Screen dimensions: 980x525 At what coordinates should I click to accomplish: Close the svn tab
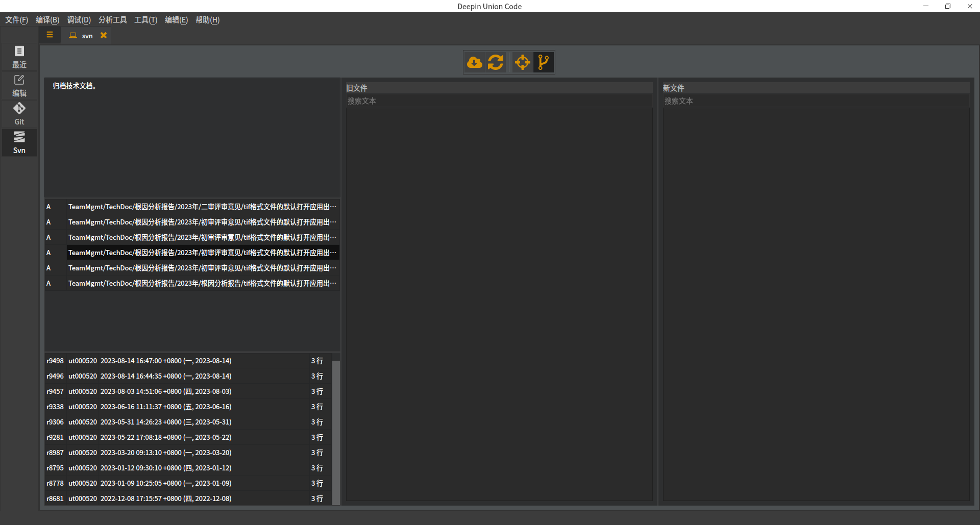click(104, 35)
